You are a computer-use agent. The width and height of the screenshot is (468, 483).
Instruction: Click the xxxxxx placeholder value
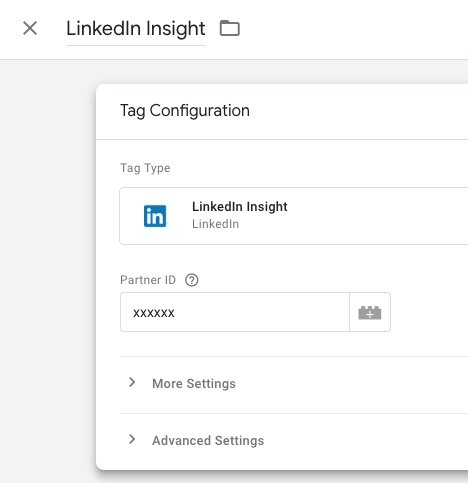[x=154, y=313]
